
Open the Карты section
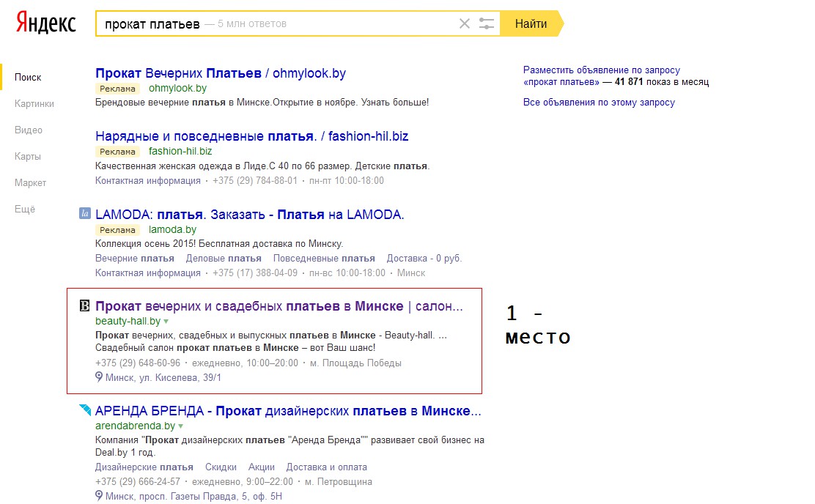click(28, 156)
